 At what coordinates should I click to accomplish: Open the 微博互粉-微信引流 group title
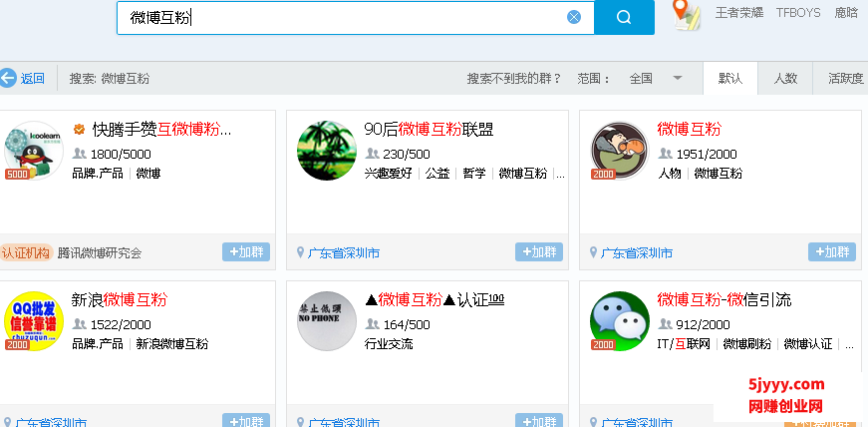pos(724,299)
